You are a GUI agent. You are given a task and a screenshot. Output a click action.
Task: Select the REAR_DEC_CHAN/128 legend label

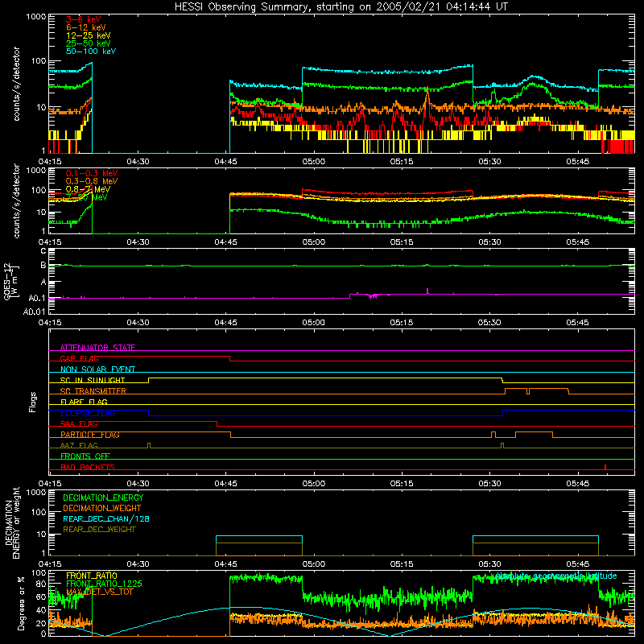[x=106, y=518]
